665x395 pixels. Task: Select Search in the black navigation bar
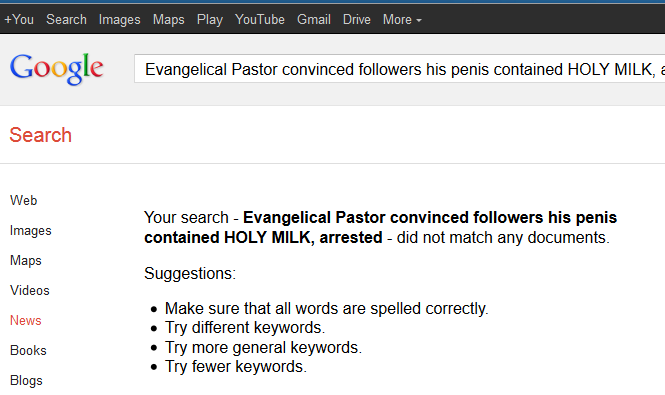click(66, 20)
